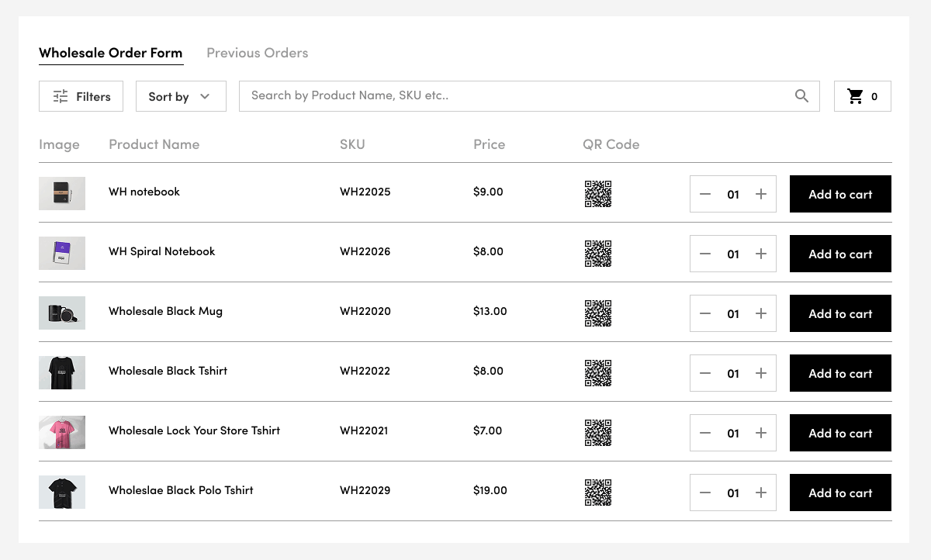931x560 pixels.
Task: Open the pink Lock Your Store Tshirt thumbnail
Action: (62, 432)
